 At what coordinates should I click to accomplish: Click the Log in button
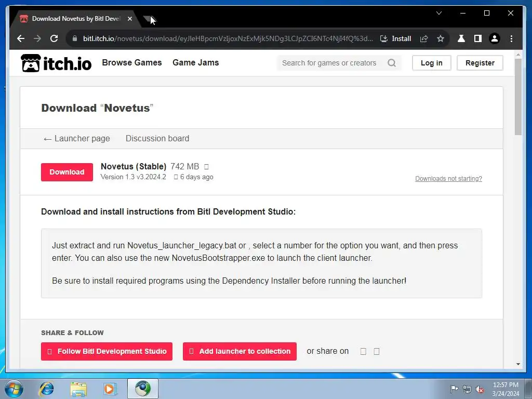click(432, 63)
